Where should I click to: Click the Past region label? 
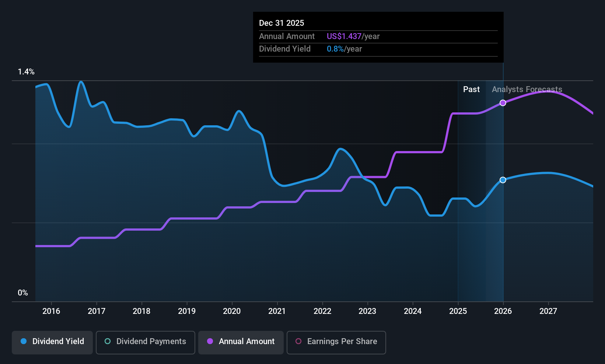pyautogui.click(x=471, y=89)
